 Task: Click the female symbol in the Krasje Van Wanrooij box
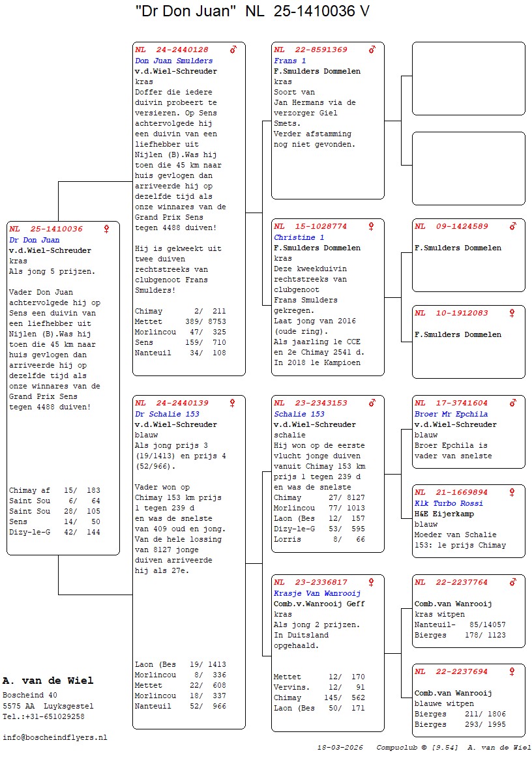coord(372,582)
